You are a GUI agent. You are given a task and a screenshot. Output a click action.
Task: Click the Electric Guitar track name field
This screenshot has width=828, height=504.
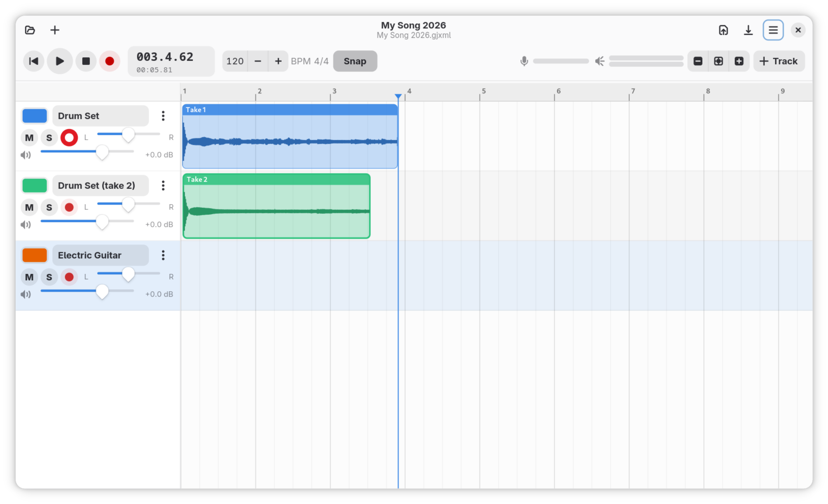[x=101, y=255]
